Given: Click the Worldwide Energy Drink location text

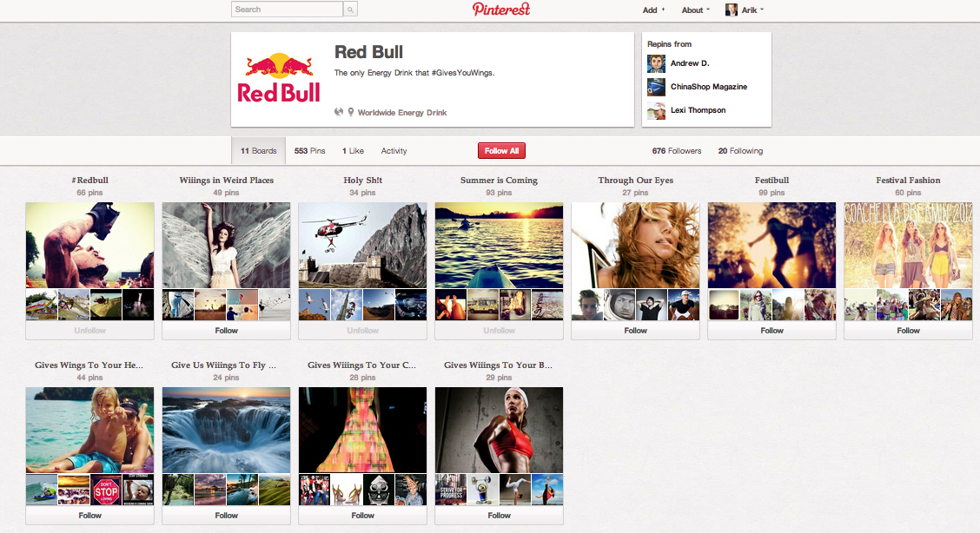Looking at the screenshot, I should click(402, 112).
